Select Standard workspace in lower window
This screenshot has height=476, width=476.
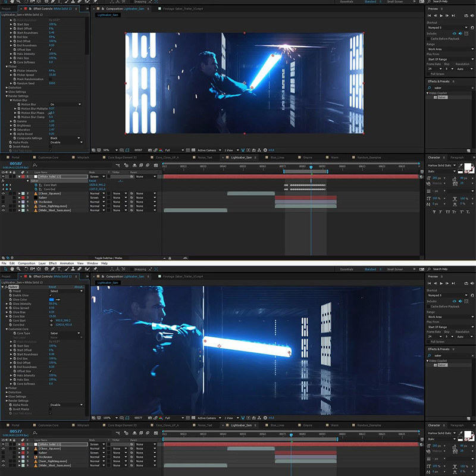click(370, 270)
